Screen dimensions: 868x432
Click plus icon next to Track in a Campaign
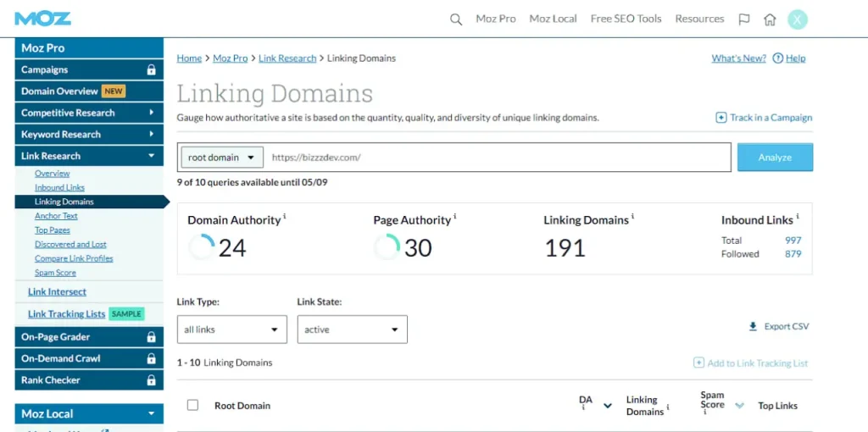tap(721, 118)
